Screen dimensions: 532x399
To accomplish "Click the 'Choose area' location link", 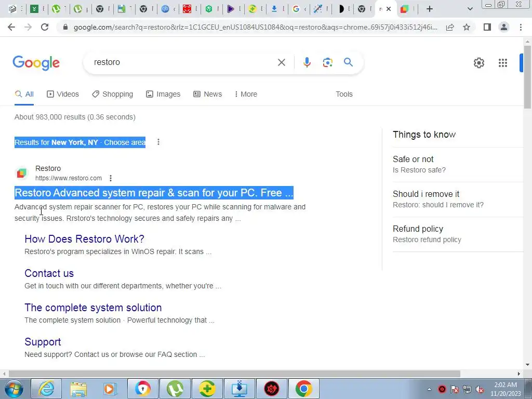I will click(x=125, y=142).
